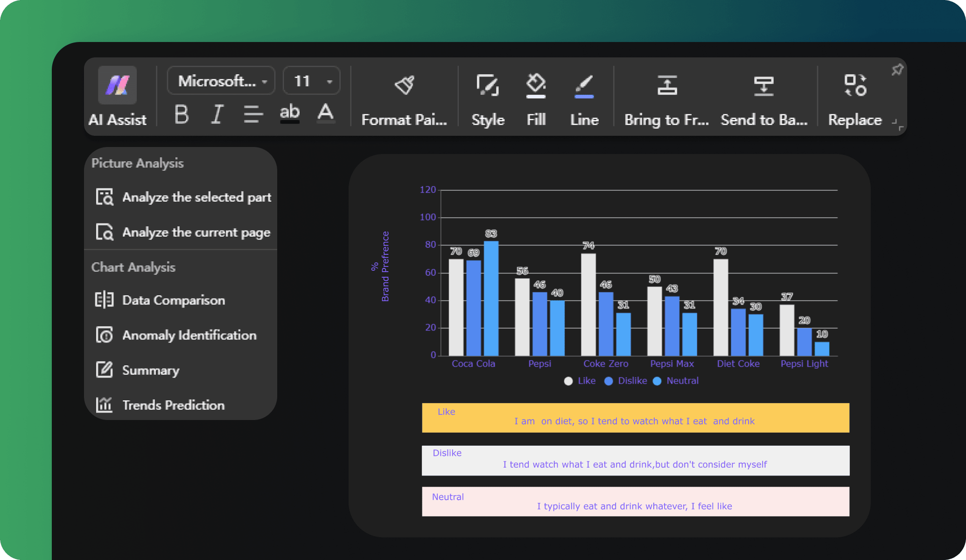Click the Like legend marker

pyautogui.click(x=568, y=381)
